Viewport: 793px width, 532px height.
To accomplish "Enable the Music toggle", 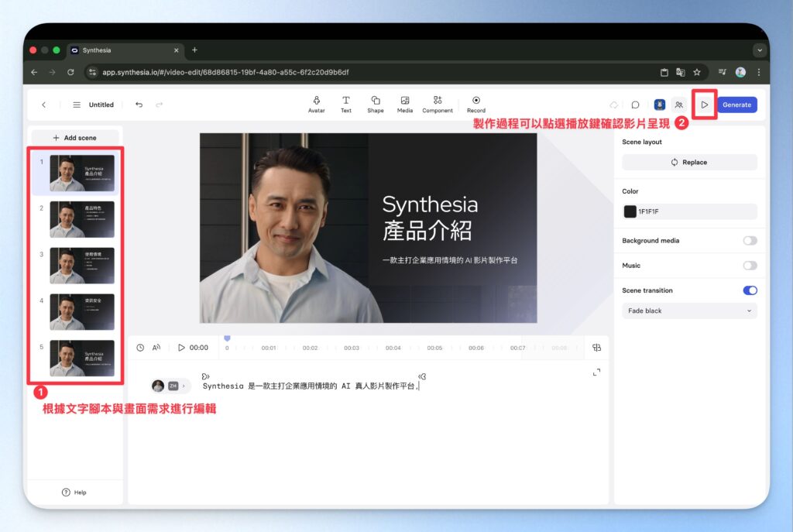I will [749, 266].
